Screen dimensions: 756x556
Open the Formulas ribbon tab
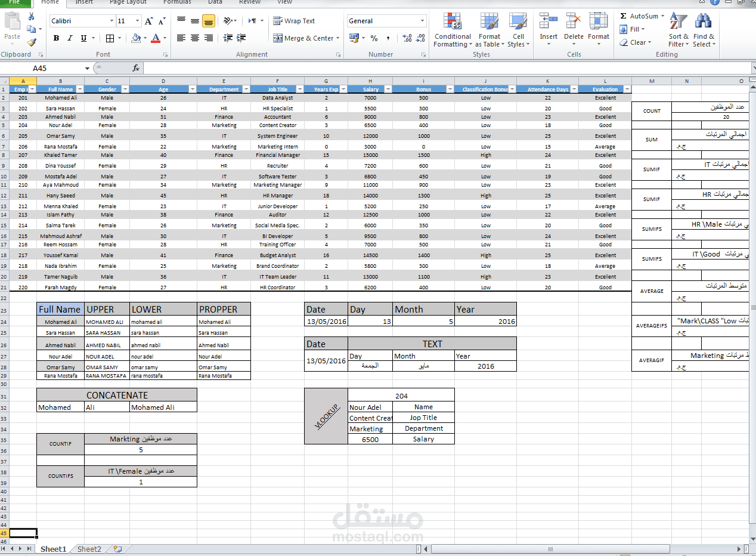point(177,2)
